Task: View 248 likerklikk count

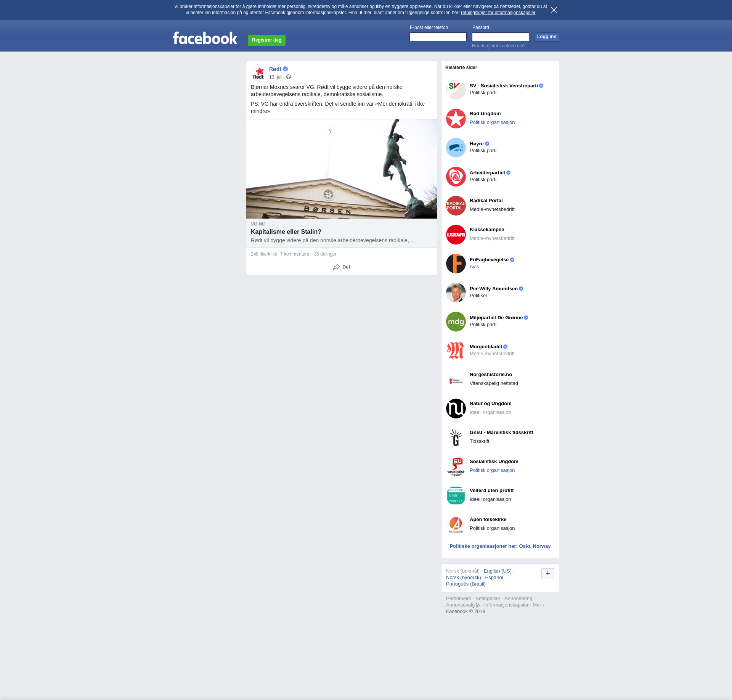Action: tap(264, 254)
